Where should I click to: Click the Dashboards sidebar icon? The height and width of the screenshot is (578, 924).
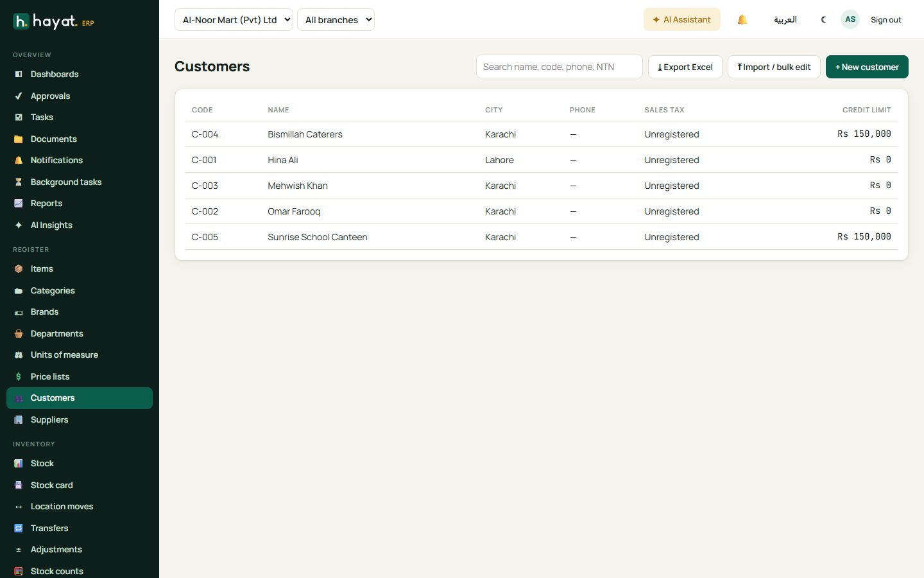pos(19,74)
